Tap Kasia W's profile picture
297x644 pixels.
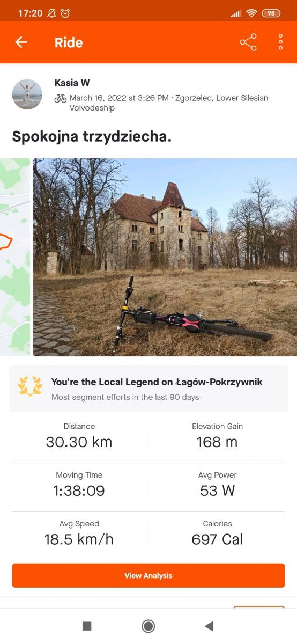pyautogui.click(x=27, y=94)
